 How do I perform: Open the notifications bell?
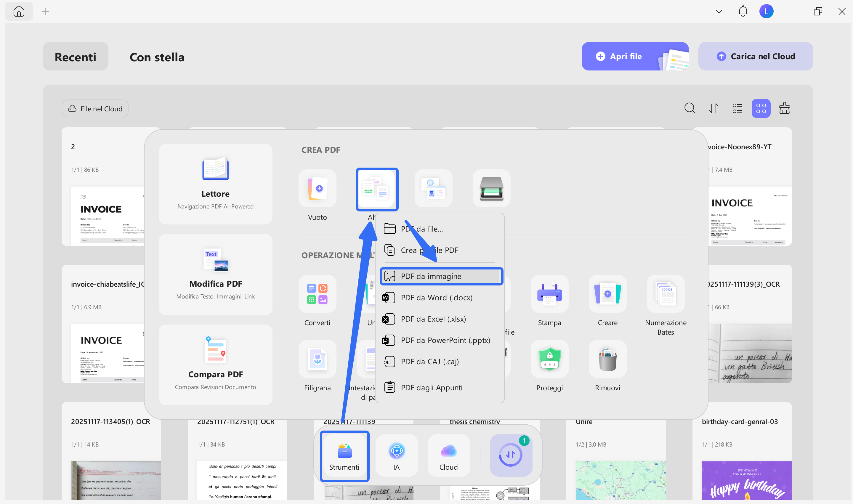tap(743, 12)
